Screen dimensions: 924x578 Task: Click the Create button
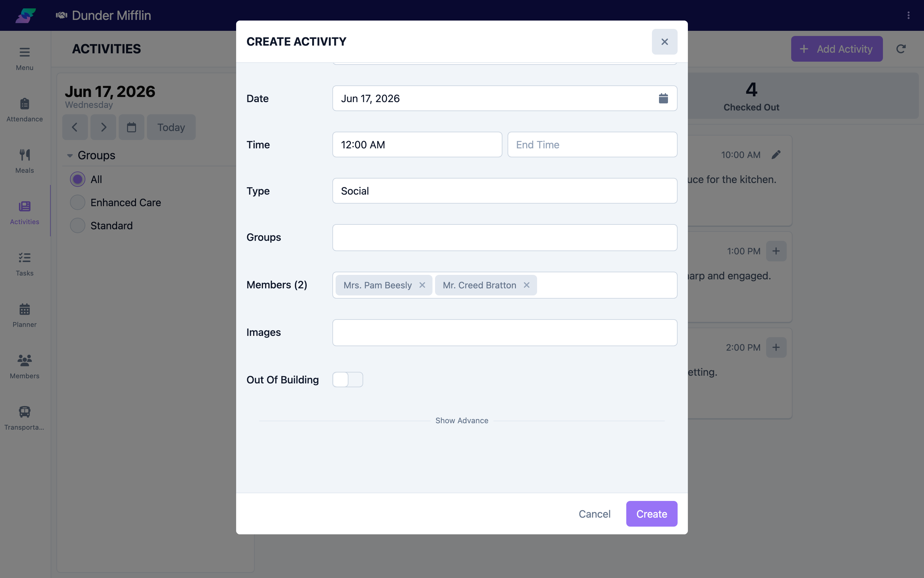pos(651,514)
